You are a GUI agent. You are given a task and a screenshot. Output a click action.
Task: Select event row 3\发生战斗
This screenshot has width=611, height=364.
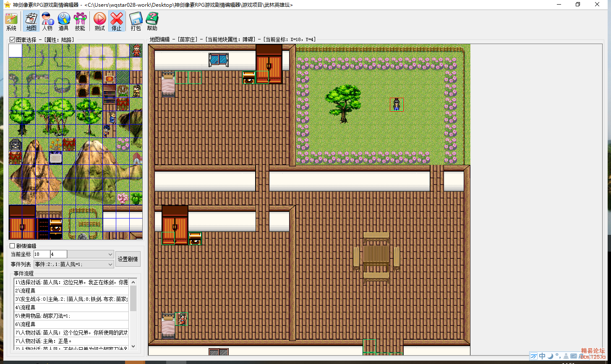point(71,299)
